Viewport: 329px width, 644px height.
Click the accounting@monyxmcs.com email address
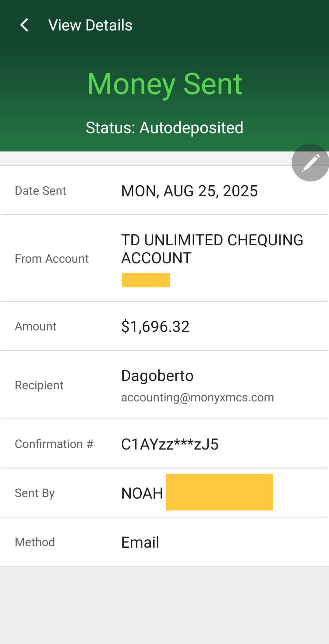click(197, 397)
